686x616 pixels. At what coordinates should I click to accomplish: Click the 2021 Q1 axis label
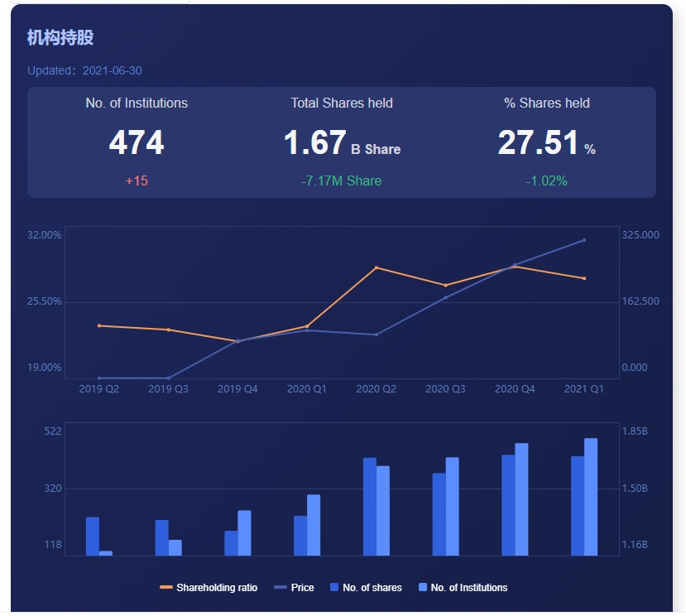[x=585, y=387]
